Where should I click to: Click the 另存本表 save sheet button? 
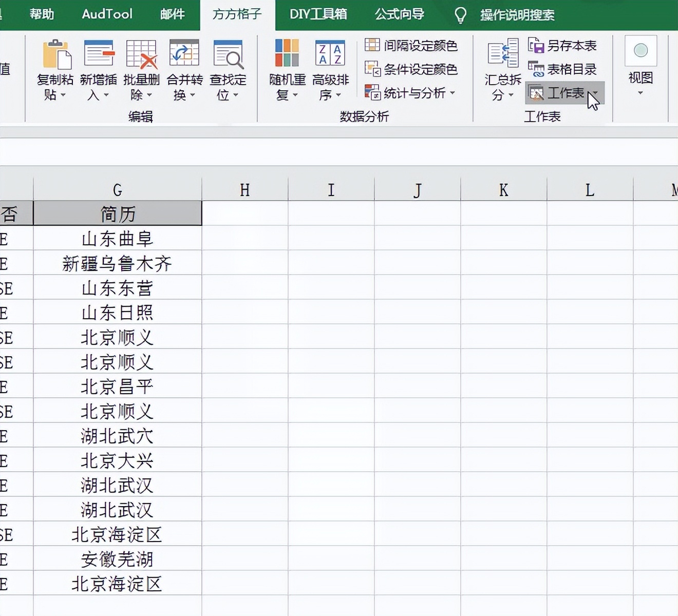coord(564,46)
